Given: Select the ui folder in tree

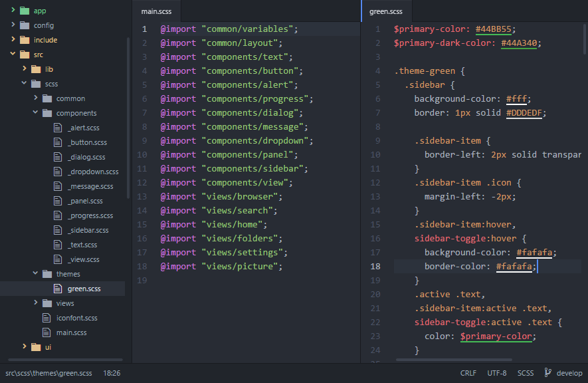Looking at the screenshot, I should point(48,347).
